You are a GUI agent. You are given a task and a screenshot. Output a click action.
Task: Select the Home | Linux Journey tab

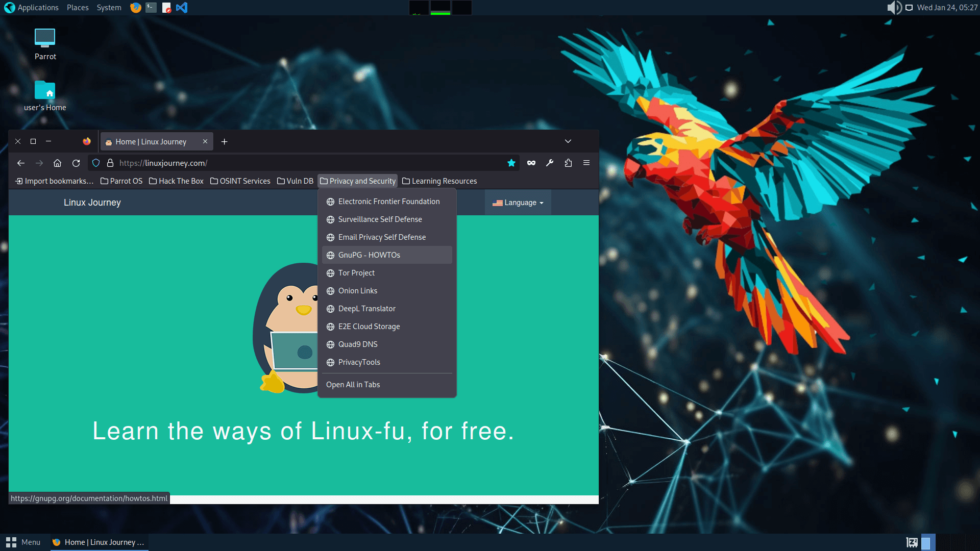point(157,142)
